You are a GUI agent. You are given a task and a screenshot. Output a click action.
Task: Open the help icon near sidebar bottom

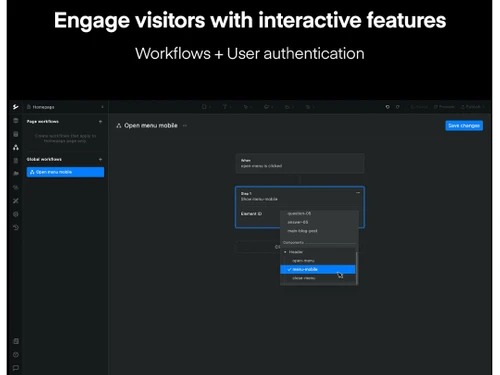(16, 355)
